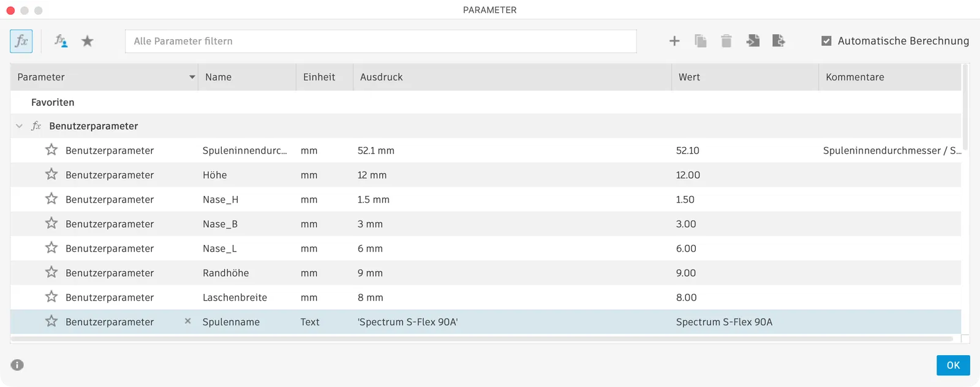Show favorites with the star filter icon
Screen dimensions: 980x387
88,41
